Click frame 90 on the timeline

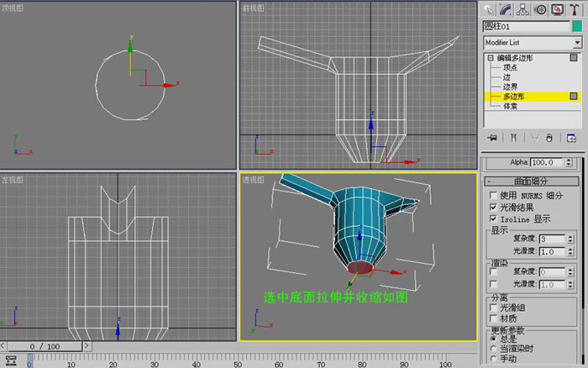coord(404,365)
